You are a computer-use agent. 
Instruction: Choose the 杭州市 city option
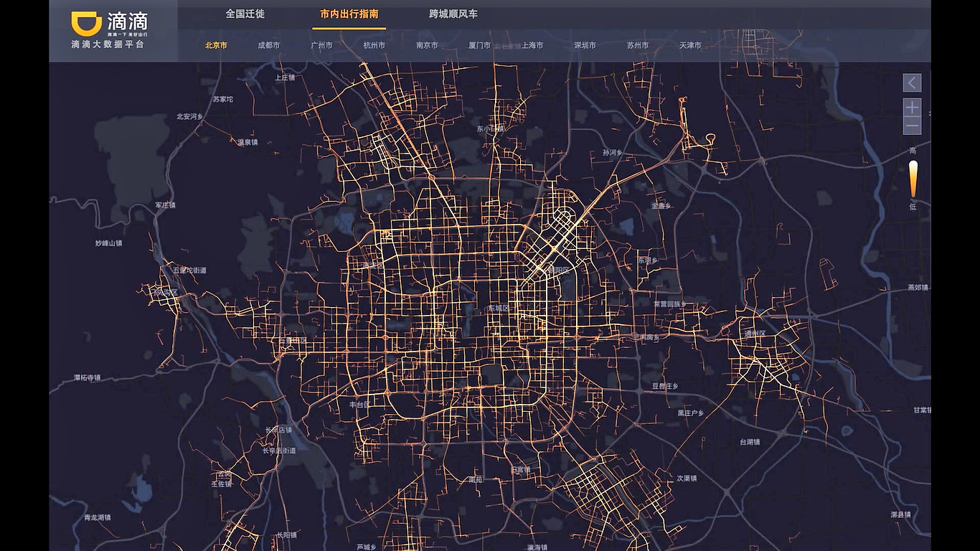point(374,45)
